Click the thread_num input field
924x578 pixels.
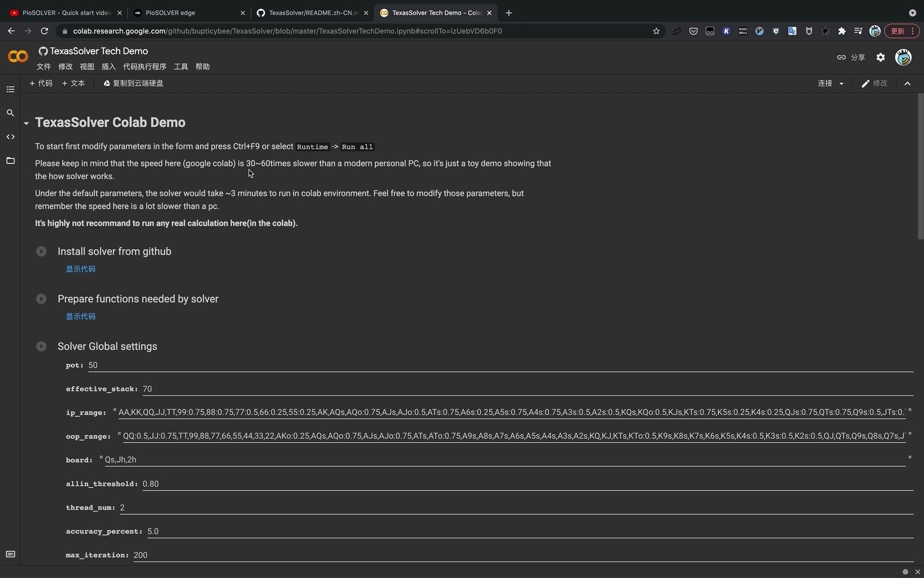click(x=516, y=508)
